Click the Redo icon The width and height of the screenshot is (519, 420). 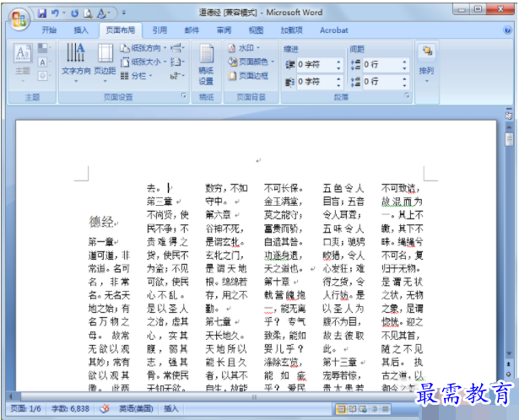(75, 13)
